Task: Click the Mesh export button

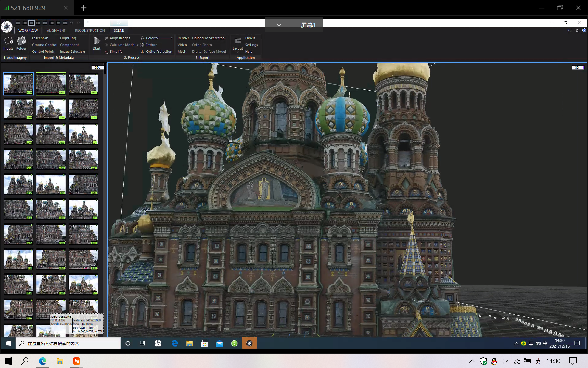Action: click(x=182, y=52)
